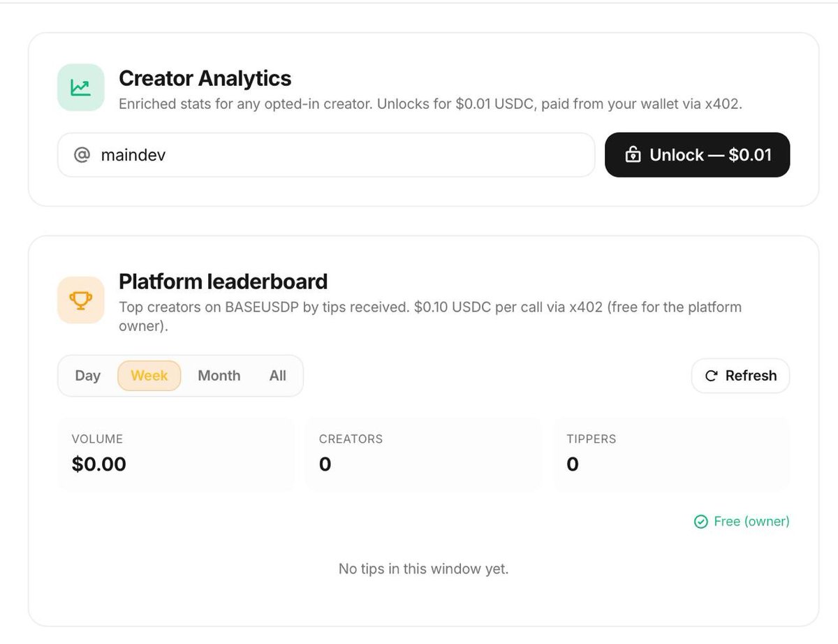The width and height of the screenshot is (838, 644).
Task: Click the green checkmark beside Free (owner)
Action: click(700, 522)
